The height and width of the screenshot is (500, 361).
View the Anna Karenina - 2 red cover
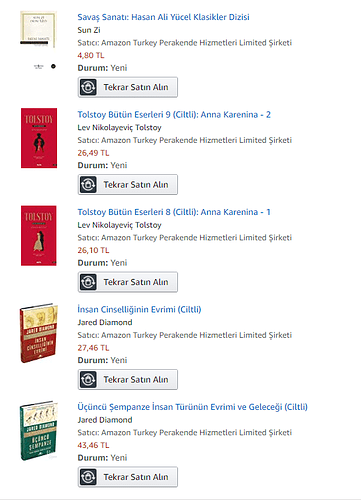39,138
